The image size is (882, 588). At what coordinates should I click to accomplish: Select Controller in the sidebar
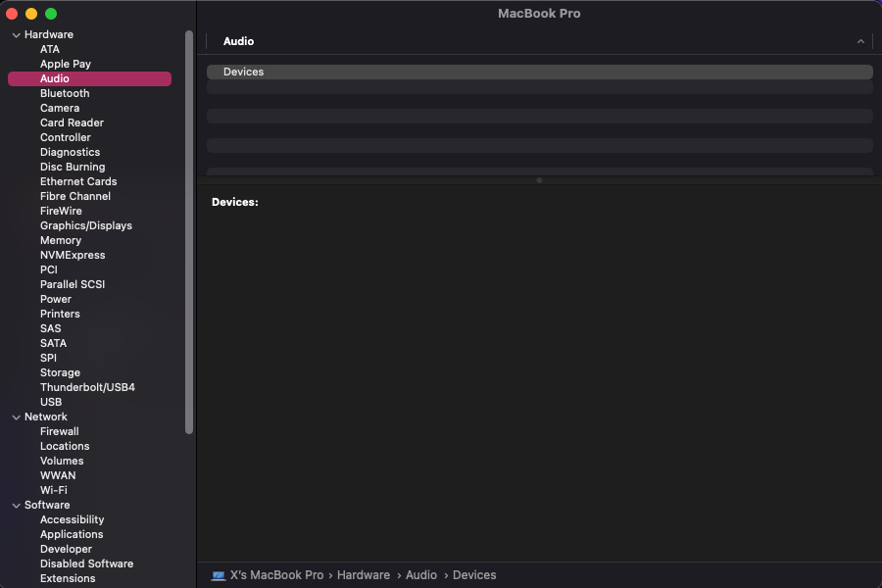point(66,137)
